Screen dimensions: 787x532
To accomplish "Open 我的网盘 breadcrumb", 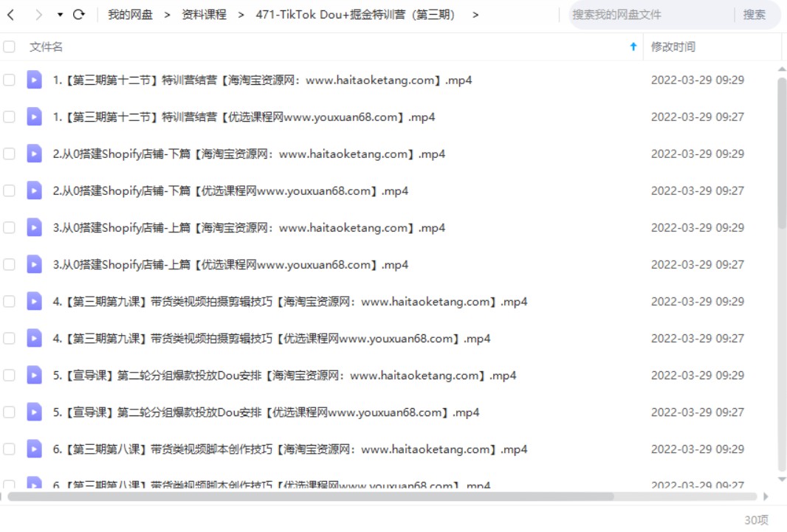I will click(x=130, y=15).
